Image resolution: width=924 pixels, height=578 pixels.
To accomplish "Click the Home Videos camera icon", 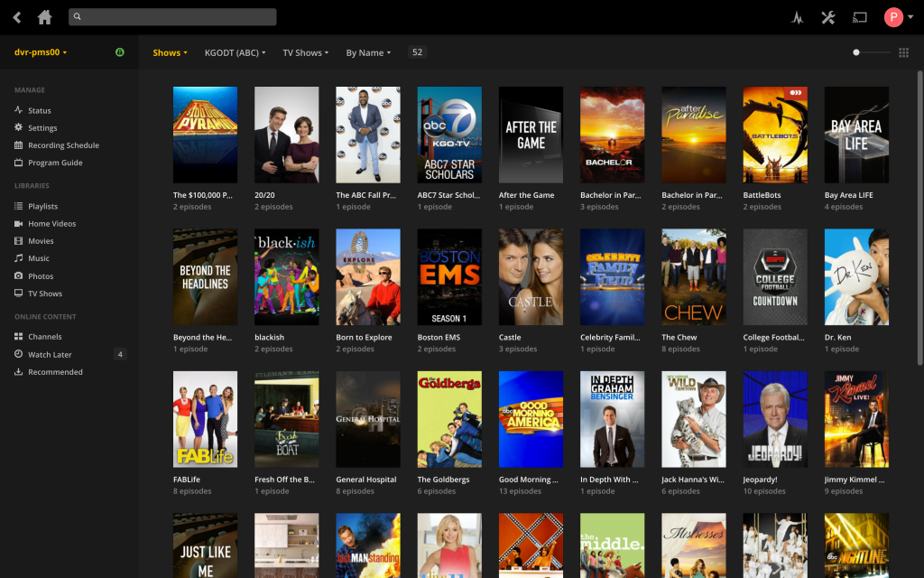I will 18,224.
